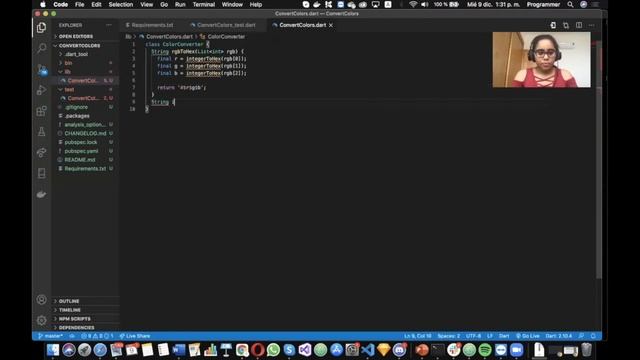This screenshot has width=640, height=360.
Task: Open Finder from the Dock
Action: coord(53,350)
